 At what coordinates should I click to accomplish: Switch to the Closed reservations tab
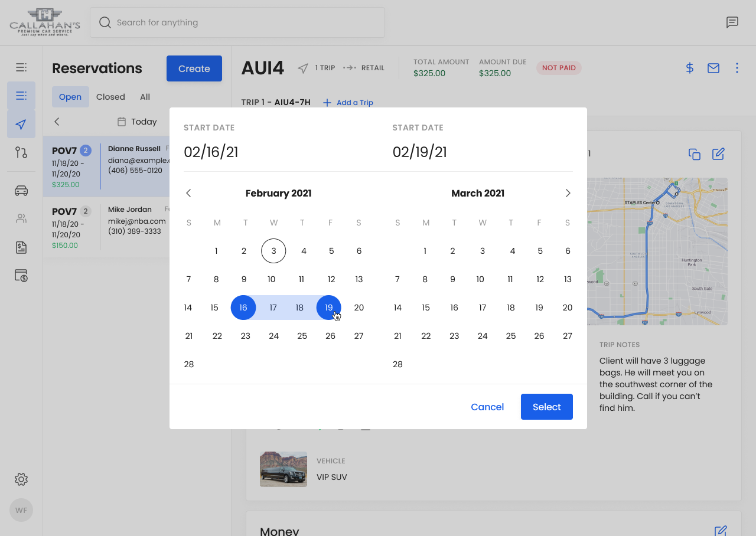[x=110, y=97]
